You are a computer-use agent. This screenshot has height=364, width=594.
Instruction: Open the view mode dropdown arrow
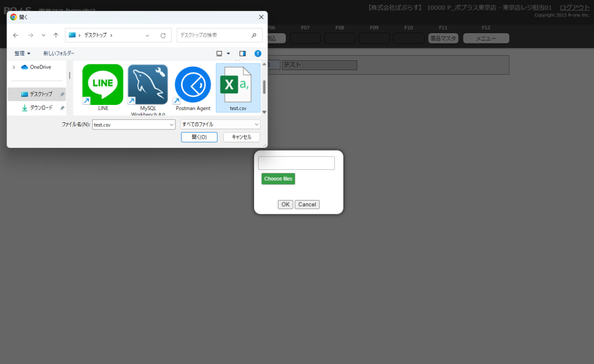tap(229, 53)
